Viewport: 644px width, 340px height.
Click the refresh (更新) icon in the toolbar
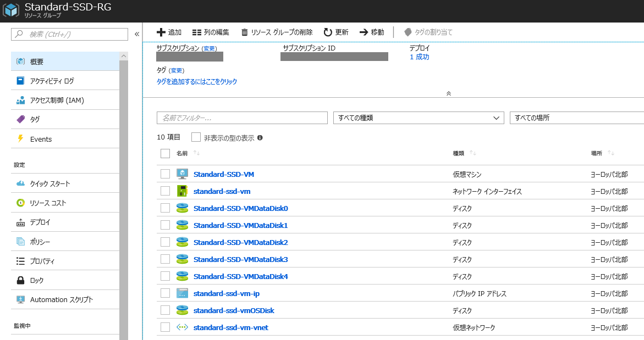click(x=328, y=32)
